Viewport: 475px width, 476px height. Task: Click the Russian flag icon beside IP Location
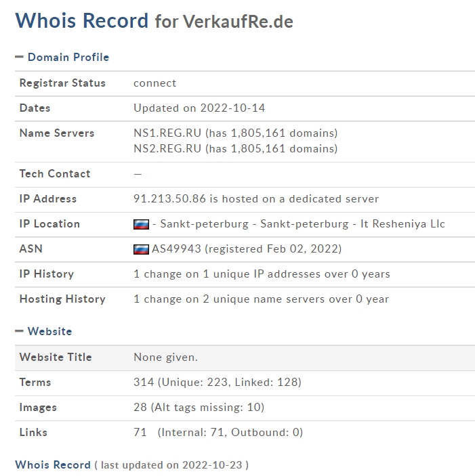tap(141, 224)
